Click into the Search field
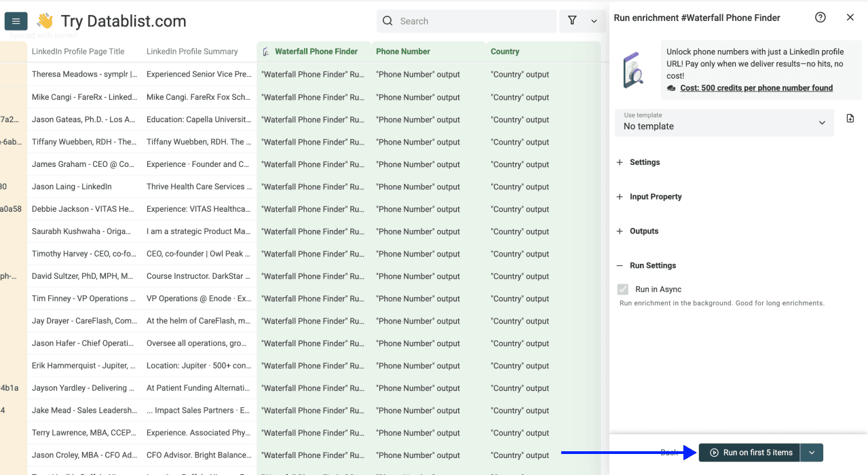The image size is (868, 475). [475, 21]
